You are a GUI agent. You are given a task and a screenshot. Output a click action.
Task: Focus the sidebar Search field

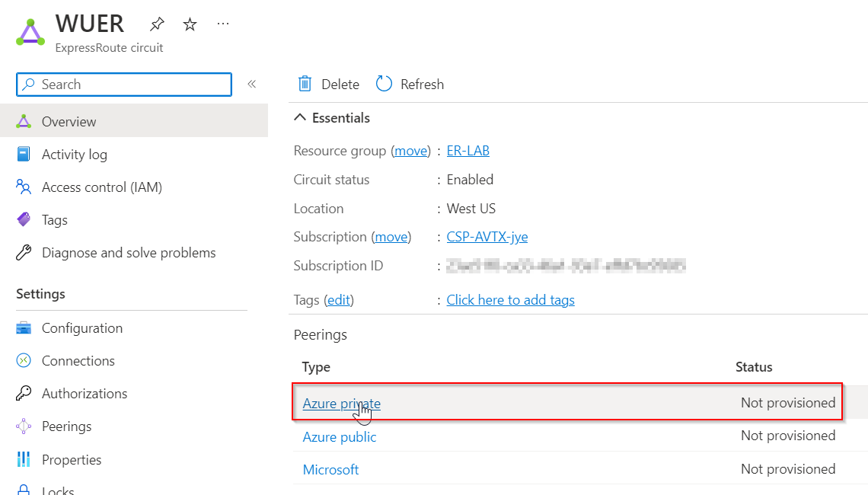124,85
